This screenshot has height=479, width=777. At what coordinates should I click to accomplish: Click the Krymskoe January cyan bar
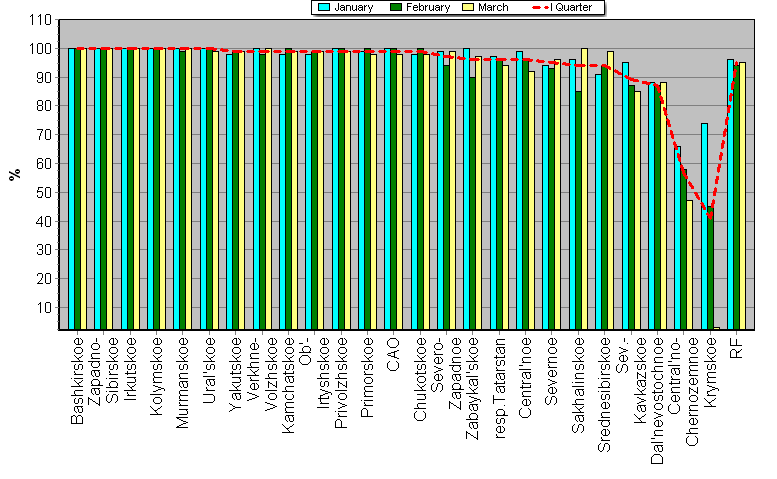coord(704,226)
